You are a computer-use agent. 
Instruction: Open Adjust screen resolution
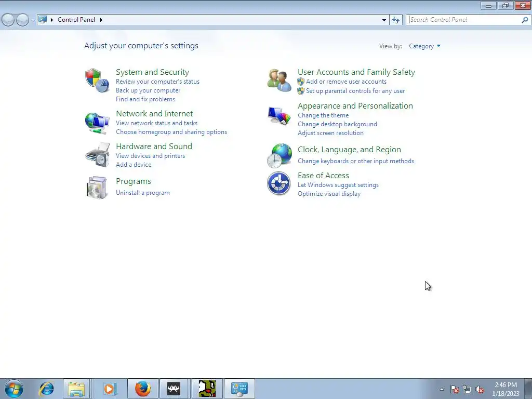(330, 133)
